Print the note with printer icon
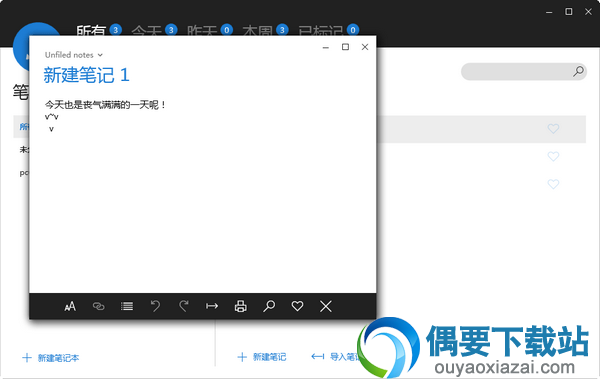The width and height of the screenshot is (600, 379). tap(241, 306)
